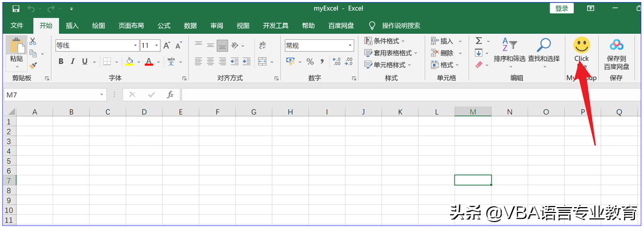Viewport: 644px width, 228px height.
Task: Toggle left horizontal text alignment
Action: [x=199, y=61]
